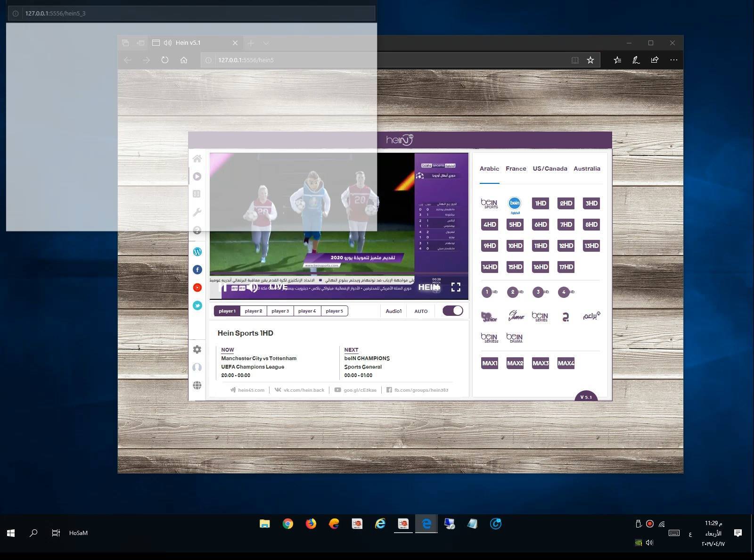
Task: Open the WordPress icon in Hein sidebar
Action: tap(197, 252)
